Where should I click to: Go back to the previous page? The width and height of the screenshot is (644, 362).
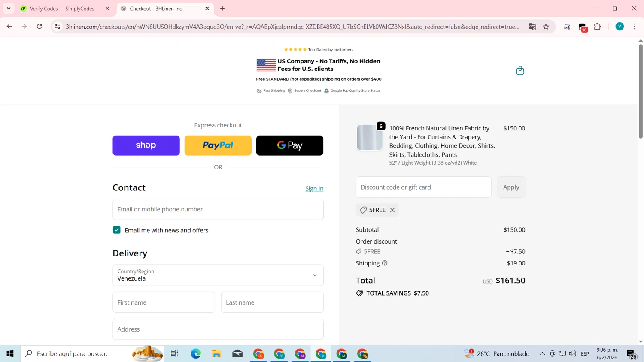(x=9, y=27)
